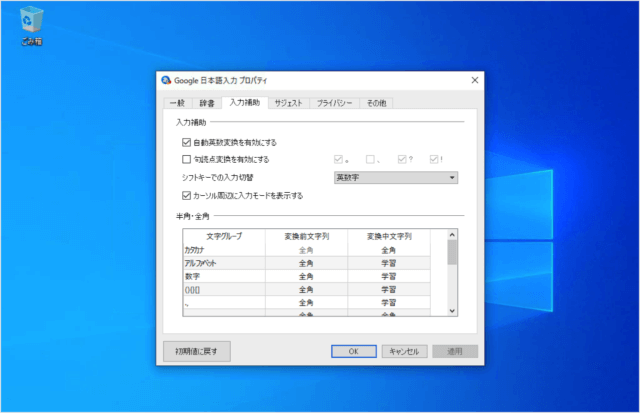The width and height of the screenshot is (640, 413).
Task: Switch to the 一般 tab
Action: click(178, 103)
